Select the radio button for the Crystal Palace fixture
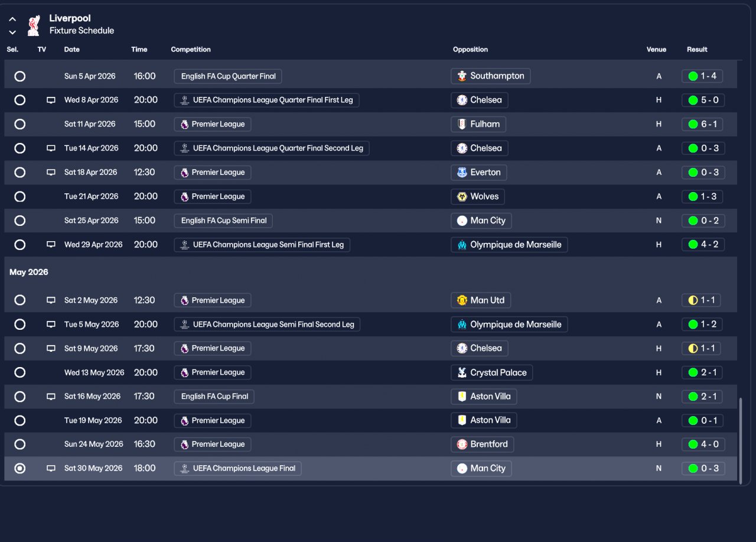The image size is (756, 542). (20, 372)
